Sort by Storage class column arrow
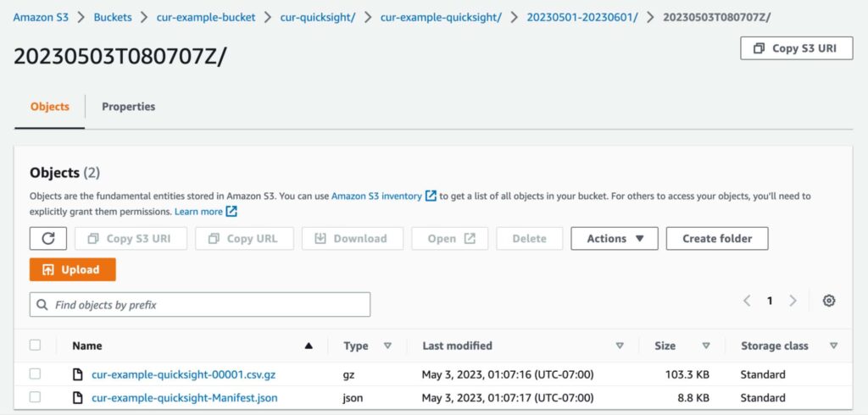Viewport: 868px width, 415px height. click(833, 346)
